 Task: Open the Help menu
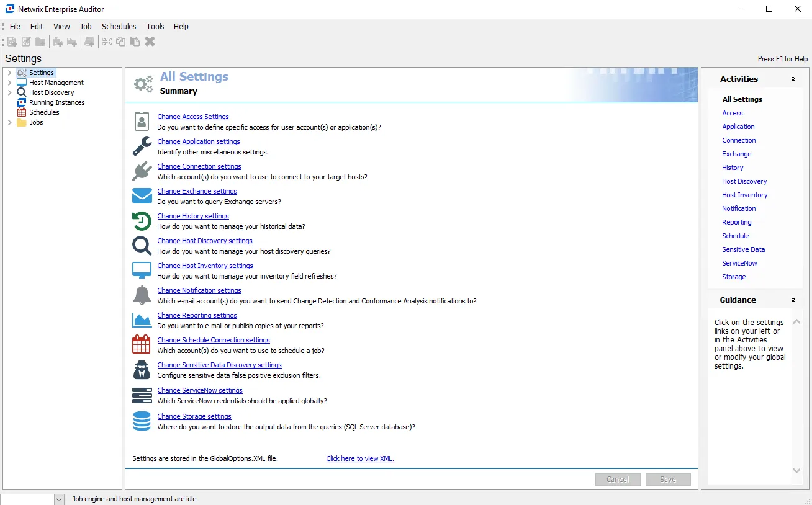[181, 27]
